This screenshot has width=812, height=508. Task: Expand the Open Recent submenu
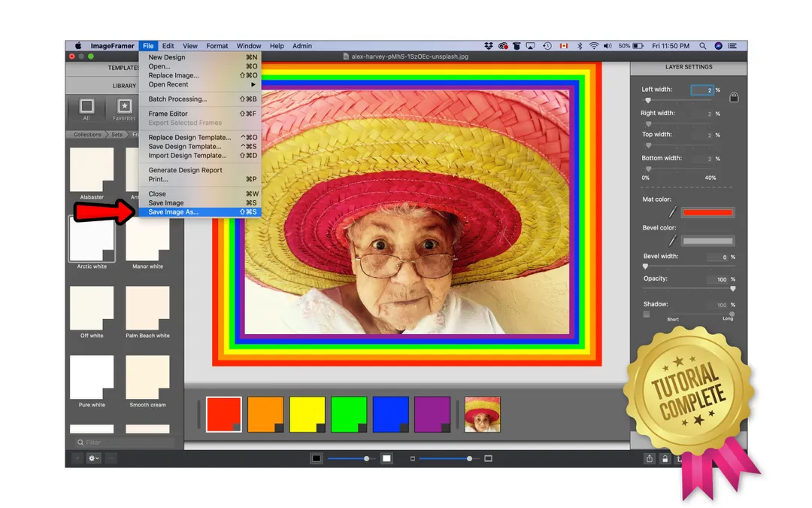pos(200,84)
